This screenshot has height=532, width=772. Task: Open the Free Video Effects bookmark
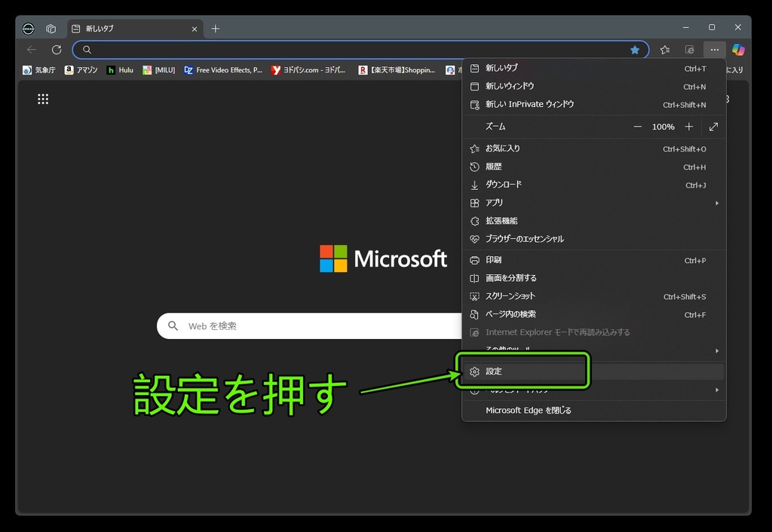(x=223, y=70)
